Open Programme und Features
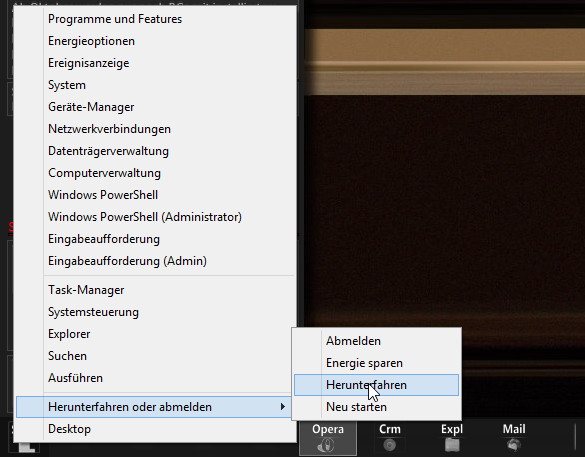The height and width of the screenshot is (457, 585). tap(155, 19)
